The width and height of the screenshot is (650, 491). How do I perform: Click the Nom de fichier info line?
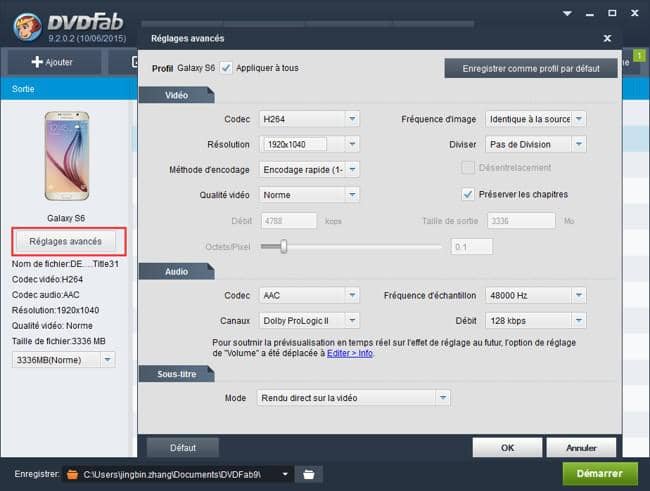coord(65,264)
